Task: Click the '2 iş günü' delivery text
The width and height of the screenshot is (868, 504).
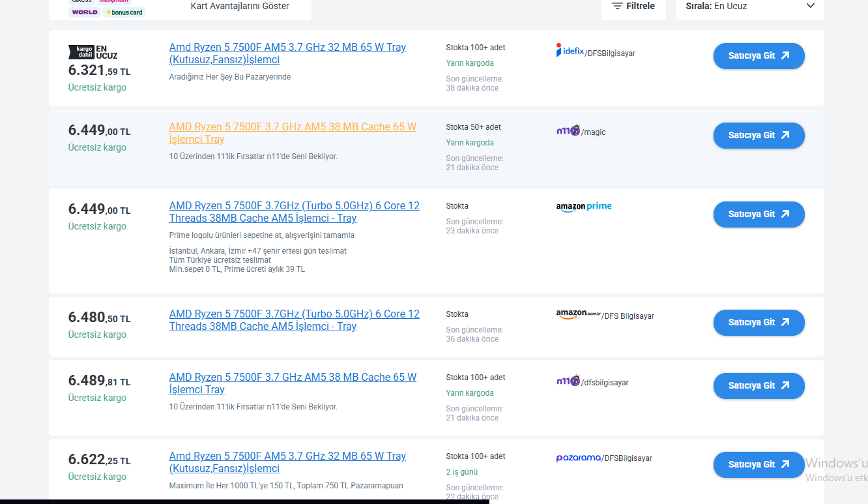Action: (x=462, y=472)
